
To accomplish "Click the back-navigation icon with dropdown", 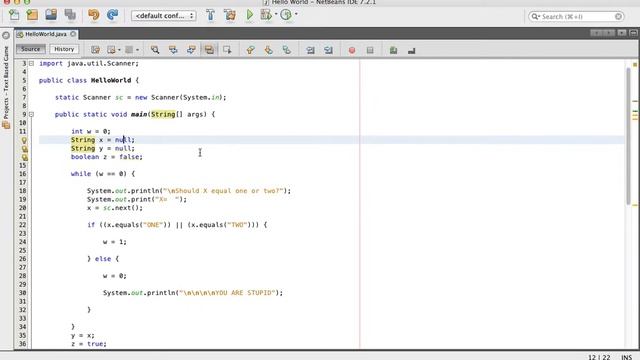I will click(111, 50).
